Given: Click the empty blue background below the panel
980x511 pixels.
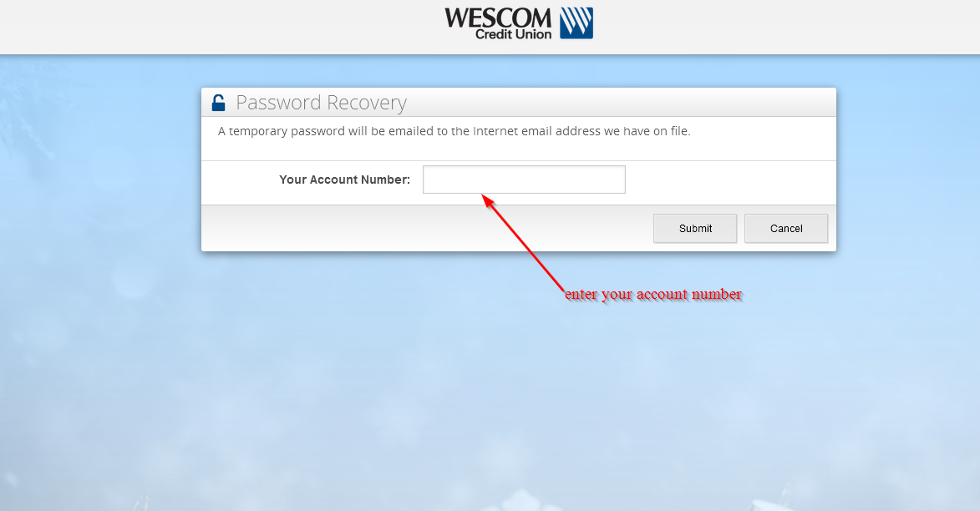Looking at the screenshot, I should 488,387.
